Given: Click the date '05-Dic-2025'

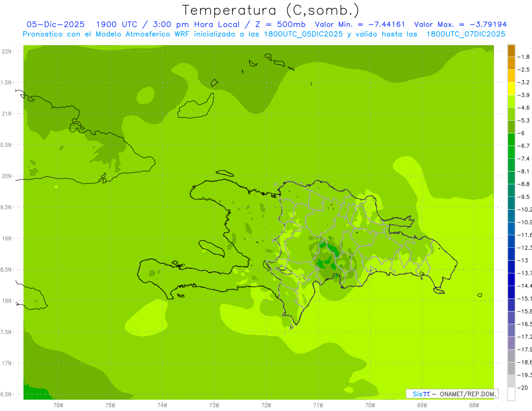Looking at the screenshot, I should (x=55, y=24).
